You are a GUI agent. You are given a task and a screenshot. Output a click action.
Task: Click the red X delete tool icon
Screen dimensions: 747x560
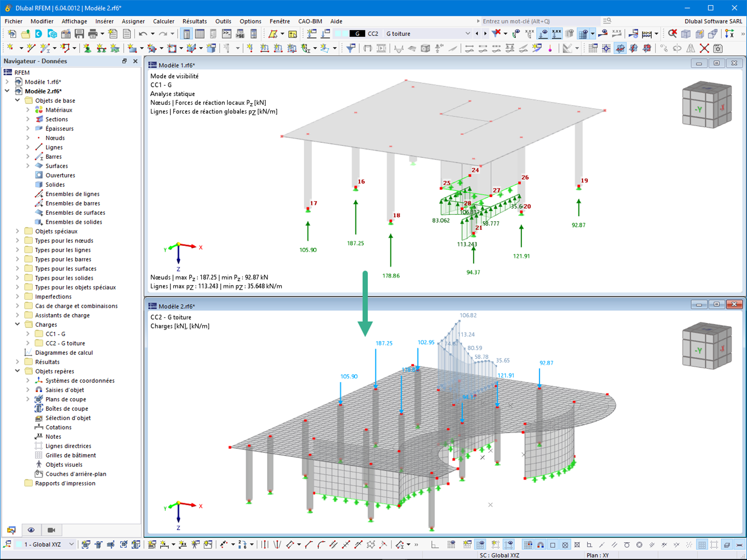click(704, 48)
